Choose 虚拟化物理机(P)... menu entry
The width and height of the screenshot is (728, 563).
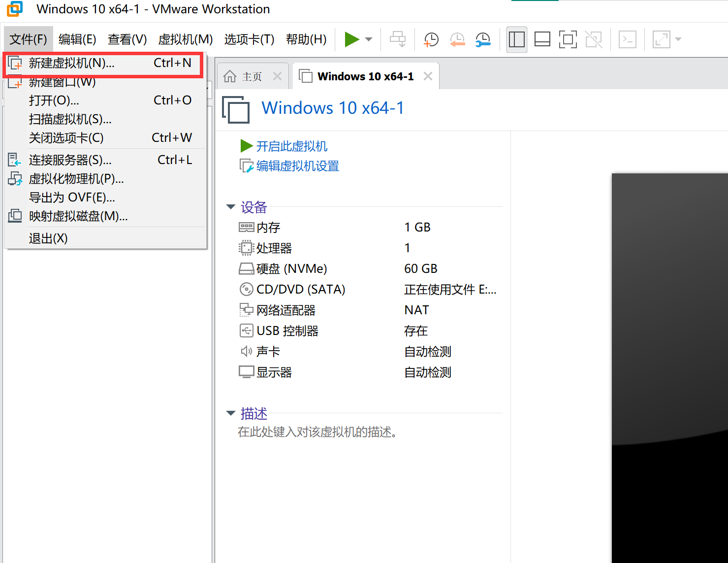[x=105, y=179]
